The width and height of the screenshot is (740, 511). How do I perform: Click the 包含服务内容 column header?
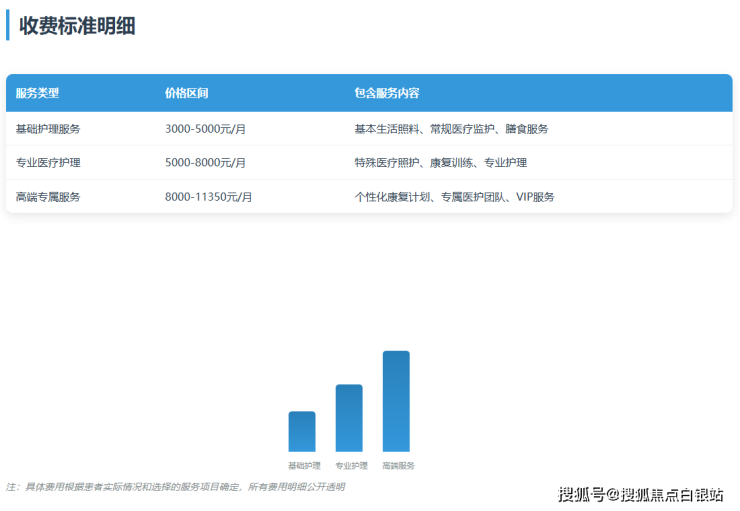pyautogui.click(x=386, y=93)
